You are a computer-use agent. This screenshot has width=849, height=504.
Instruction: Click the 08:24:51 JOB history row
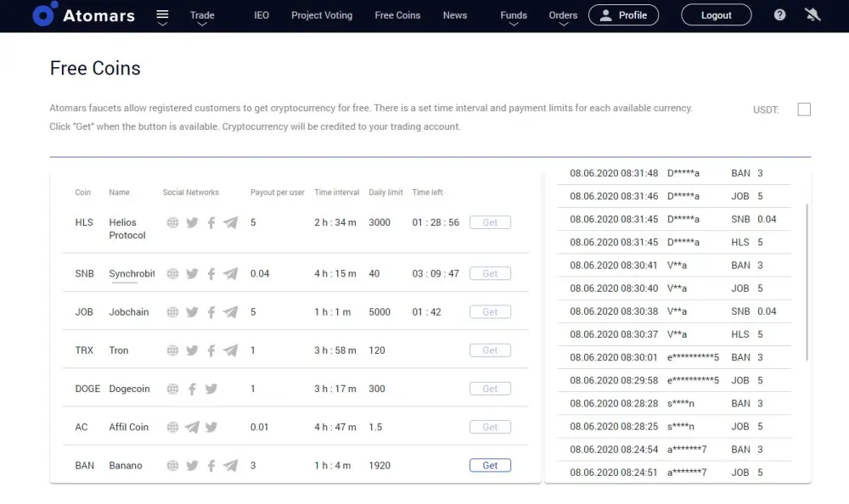(673, 473)
